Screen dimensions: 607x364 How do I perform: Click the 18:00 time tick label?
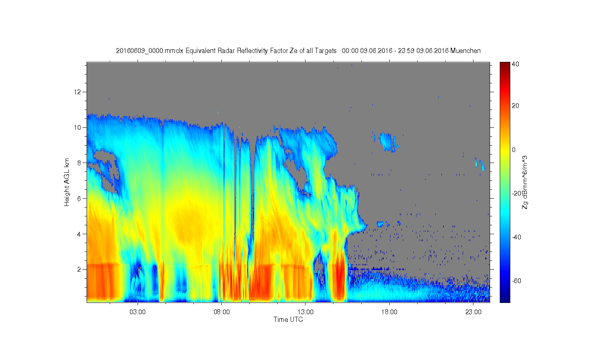click(x=389, y=312)
